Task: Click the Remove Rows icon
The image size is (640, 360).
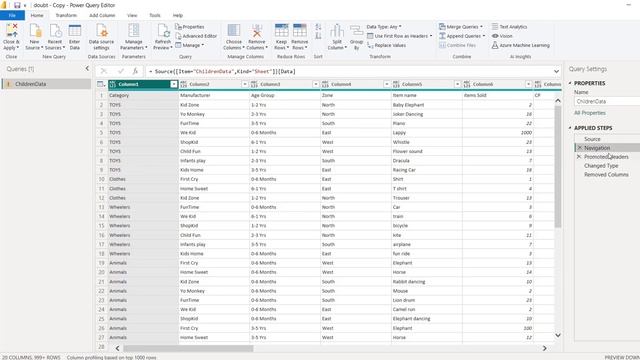Action: [300, 31]
